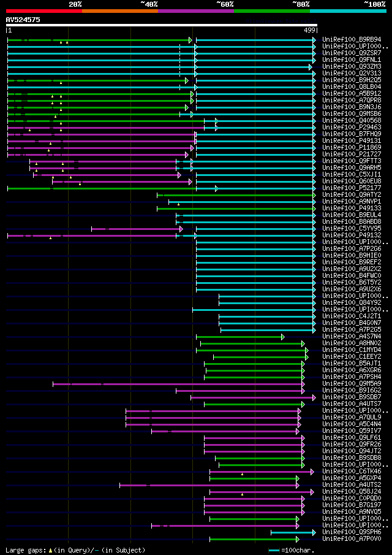Select the UniRef100_B7FHQ9 label
The image size is (392, 555).
pyautogui.click(x=352, y=134)
